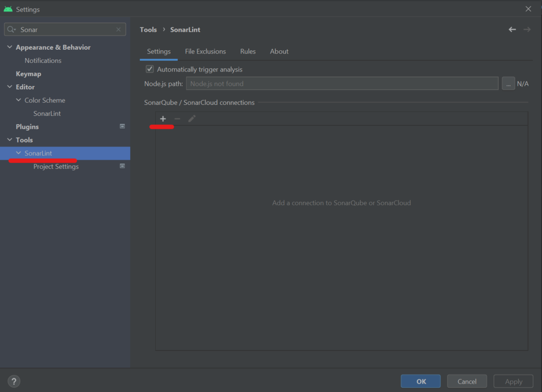Viewport: 542px width, 392px height.
Task: Click the 'Node.js path:' label
Action: coord(164,84)
